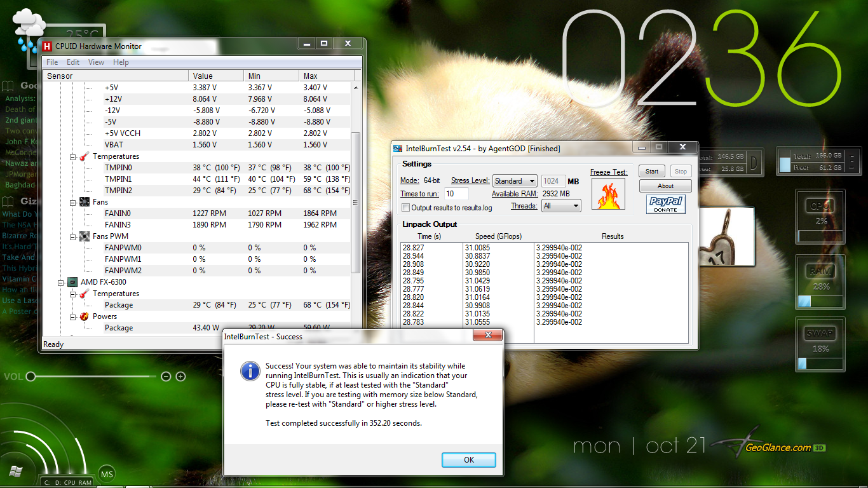This screenshot has width=868, height=488.
Task: Open the View menu in Hardware Monitor
Action: (96, 62)
